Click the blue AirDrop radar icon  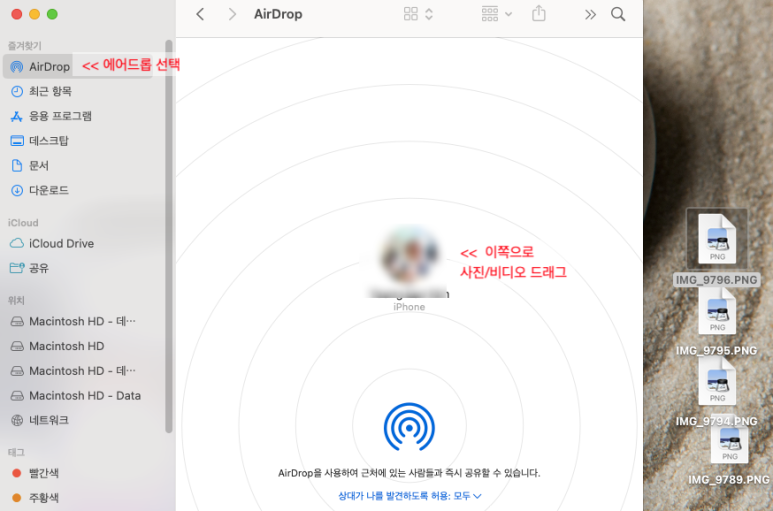click(x=409, y=427)
